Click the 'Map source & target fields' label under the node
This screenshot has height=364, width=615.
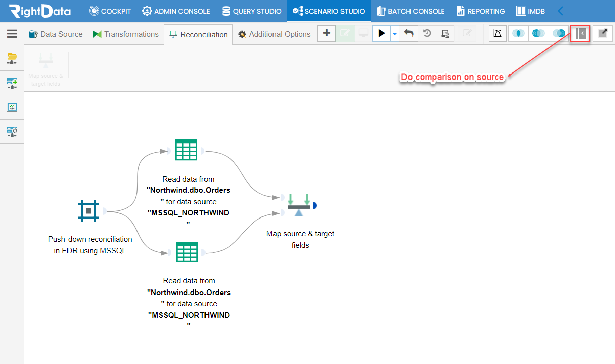pyautogui.click(x=300, y=239)
